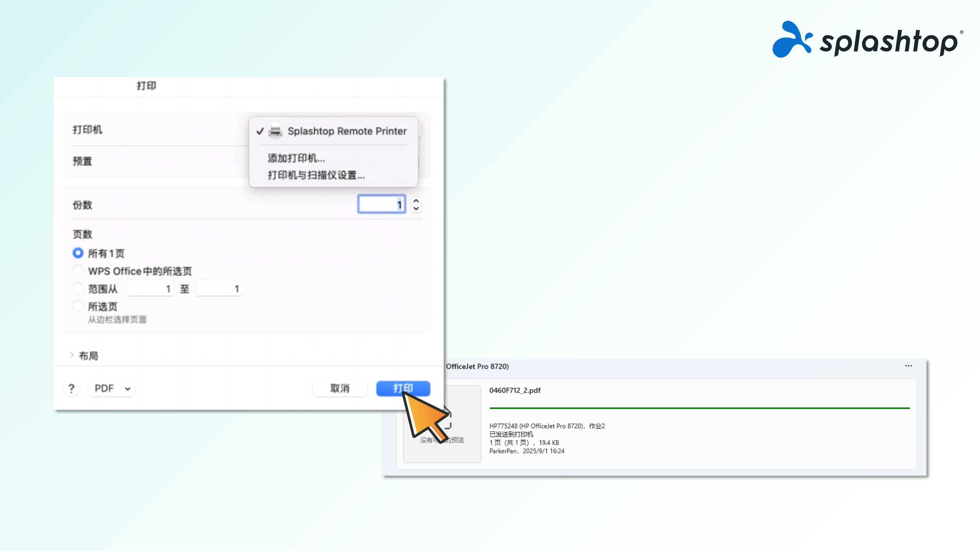Click the 份数 copies input field

pyautogui.click(x=381, y=204)
